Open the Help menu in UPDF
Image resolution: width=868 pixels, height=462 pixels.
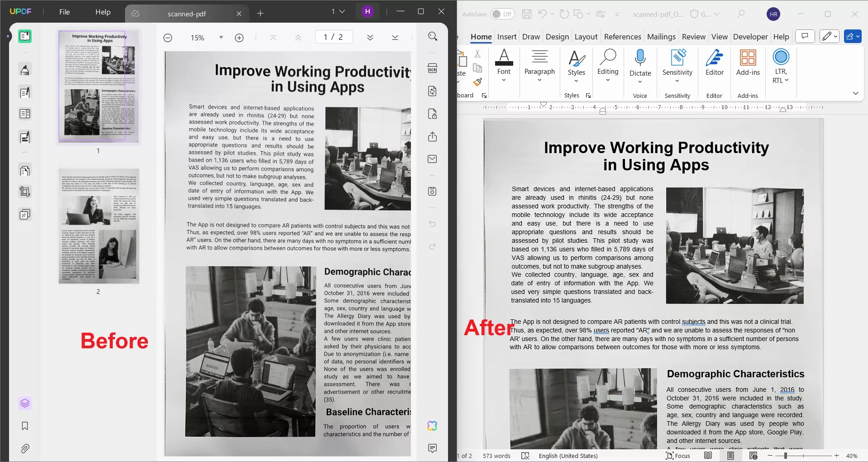click(103, 12)
